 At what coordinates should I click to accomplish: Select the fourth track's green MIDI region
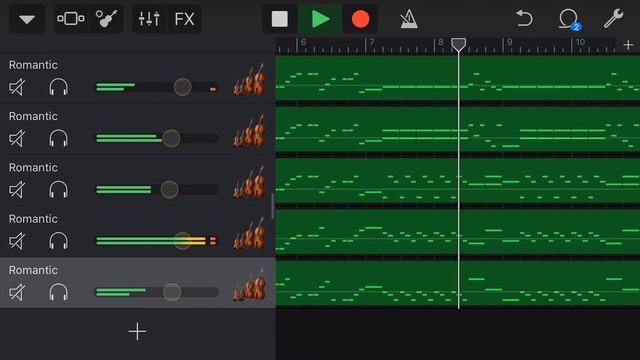click(x=458, y=232)
